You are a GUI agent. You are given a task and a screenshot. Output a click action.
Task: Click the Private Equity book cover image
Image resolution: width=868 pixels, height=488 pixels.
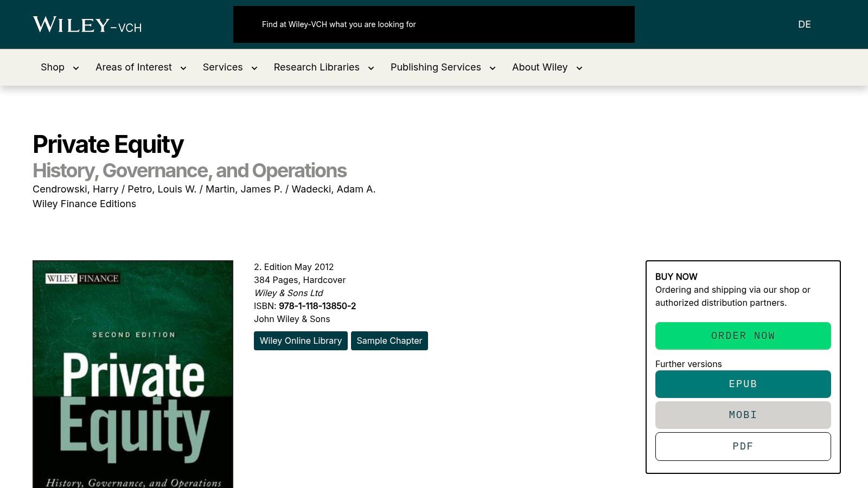tap(133, 374)
